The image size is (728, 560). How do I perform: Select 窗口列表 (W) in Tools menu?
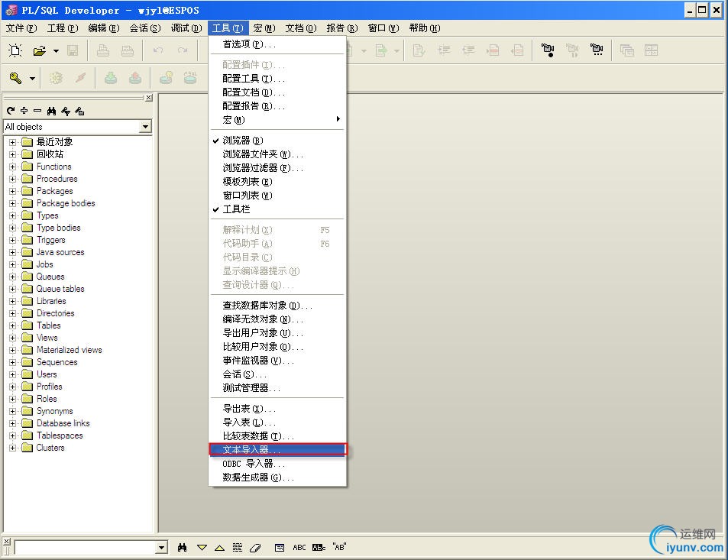point(277,196)
